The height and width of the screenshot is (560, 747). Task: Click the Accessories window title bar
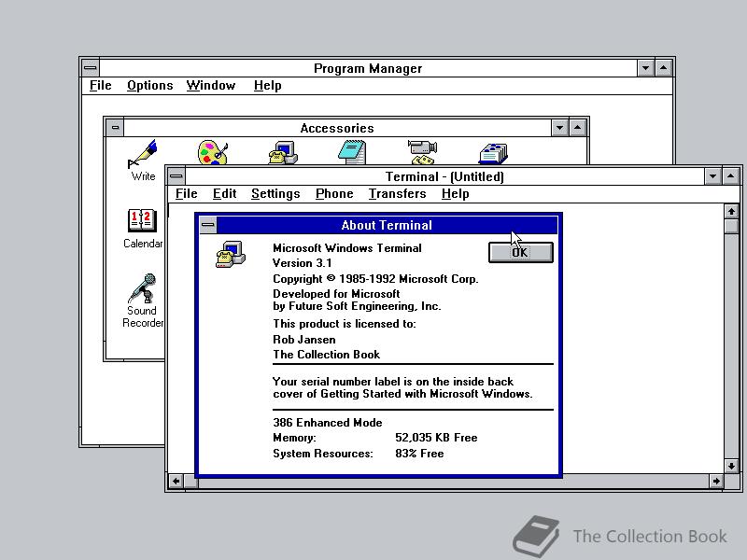point(337,128)
